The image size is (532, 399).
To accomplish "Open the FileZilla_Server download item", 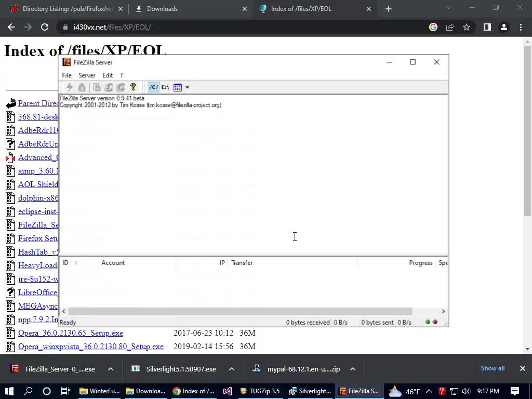I will 53,369.
